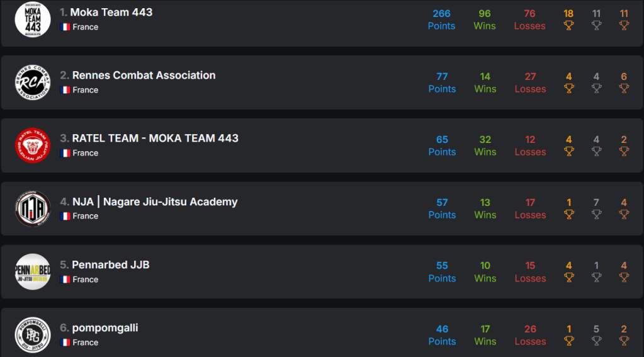Click the Moka Team 443 logo
Viewport: 644px width, 357px height.
33,19
